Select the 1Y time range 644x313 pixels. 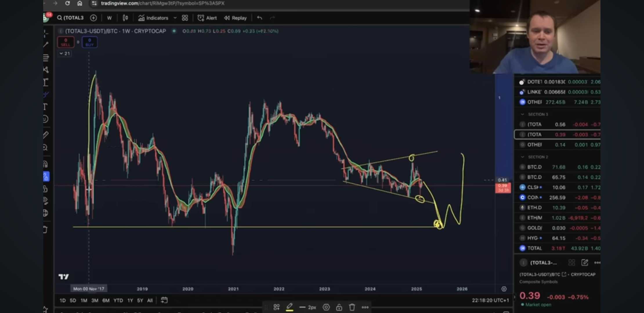130,301
